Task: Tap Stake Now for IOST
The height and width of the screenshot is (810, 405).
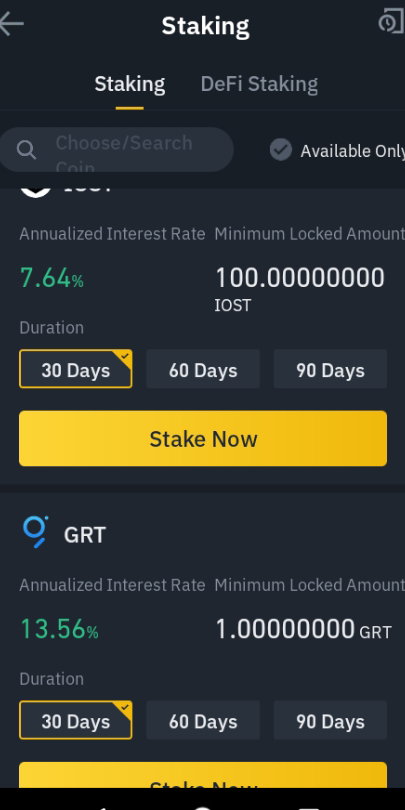Action: (203, 439)
